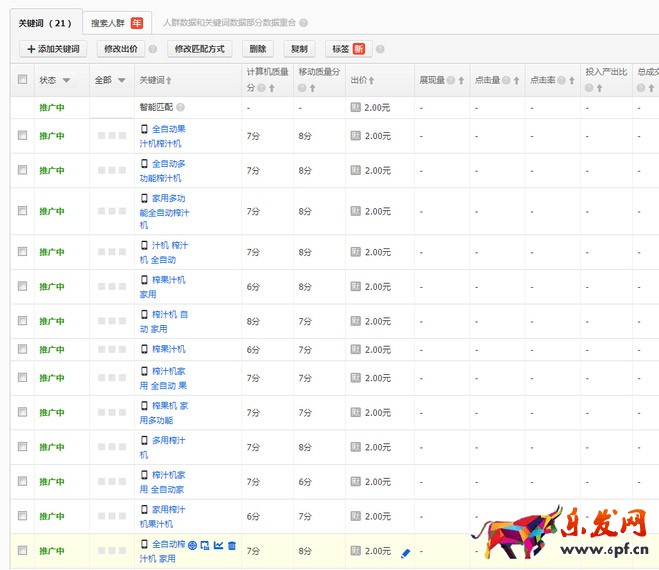Viewport: 659px width, 570px height.
Task: Click the 添加关键词 button
Action: click(53, 49)
